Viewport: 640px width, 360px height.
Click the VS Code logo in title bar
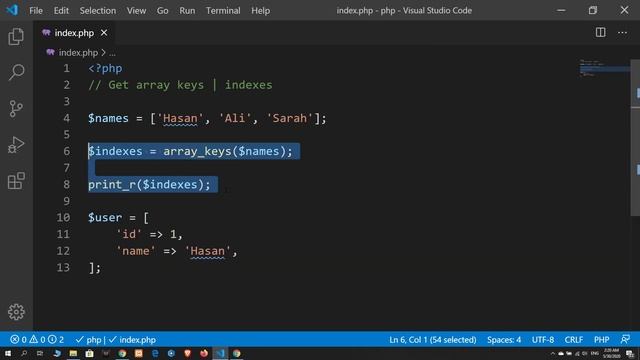coord(12,10)
